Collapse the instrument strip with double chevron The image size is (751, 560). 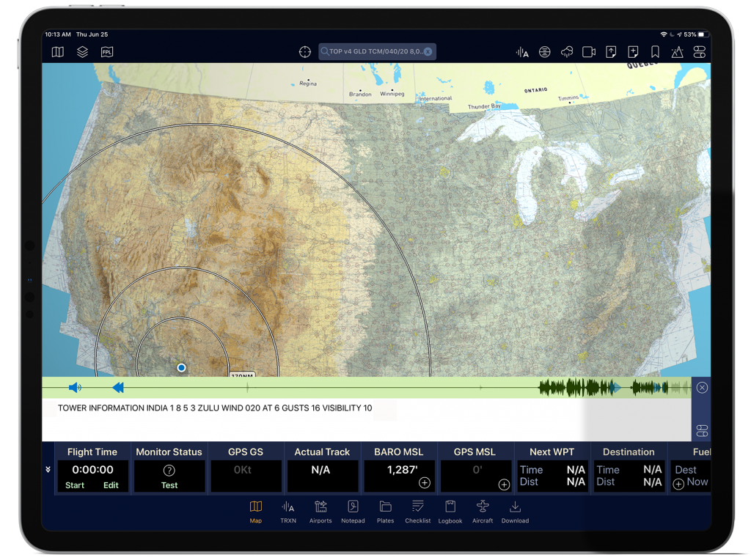(x=48, y=470)
